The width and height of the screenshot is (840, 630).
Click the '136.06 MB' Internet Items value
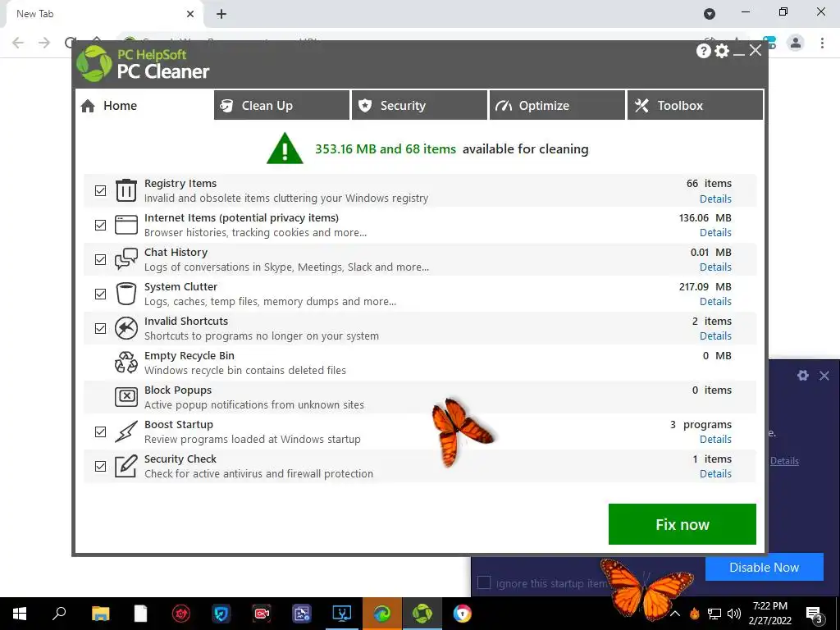pyautogui.click(x=705, y=218)
